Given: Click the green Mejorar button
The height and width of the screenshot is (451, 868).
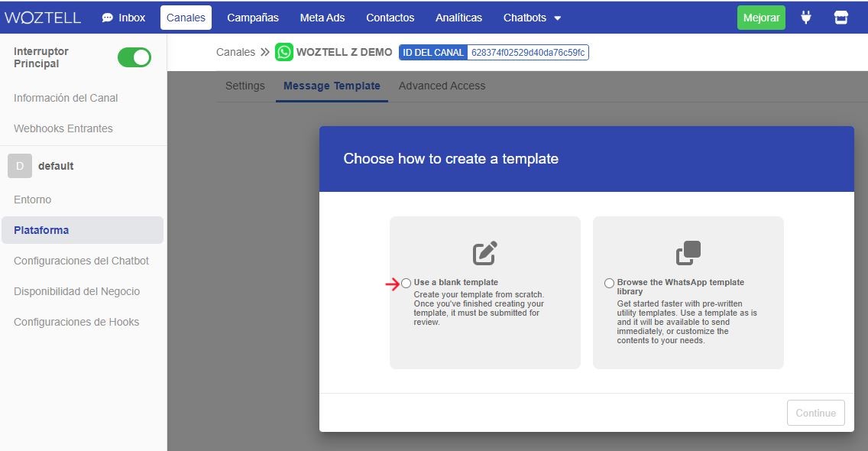Looking at the screenshot, I should coord(761,18).
